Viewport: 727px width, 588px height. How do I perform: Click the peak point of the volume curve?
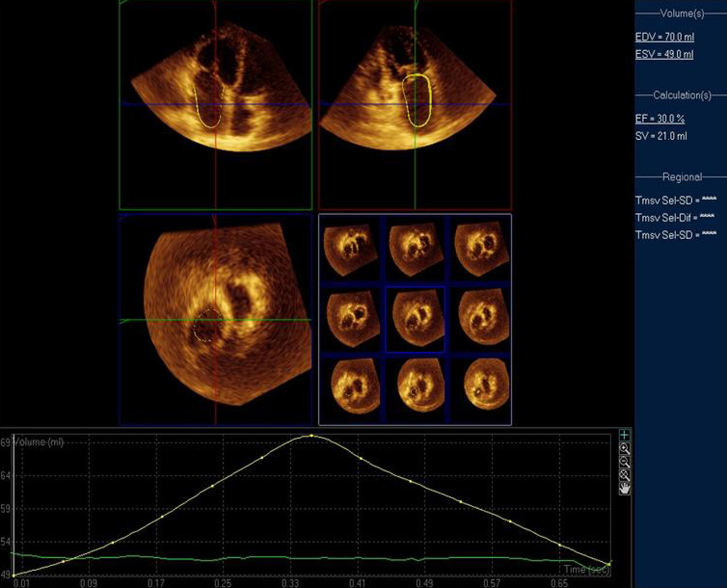click(311, 435)
